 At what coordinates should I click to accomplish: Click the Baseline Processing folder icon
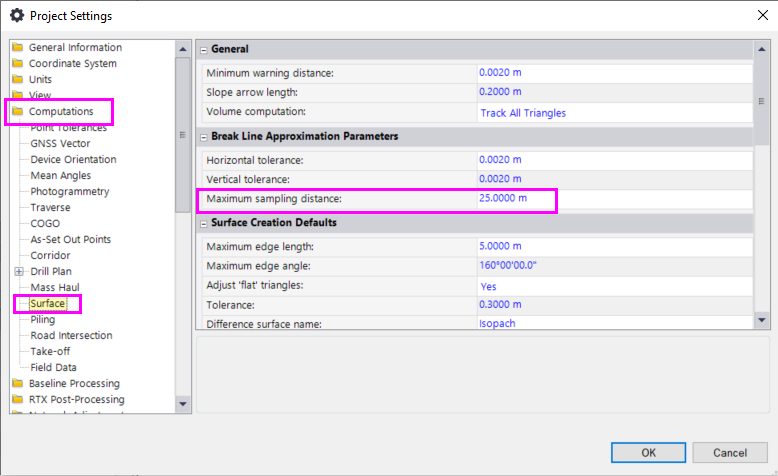click(18, 384)
